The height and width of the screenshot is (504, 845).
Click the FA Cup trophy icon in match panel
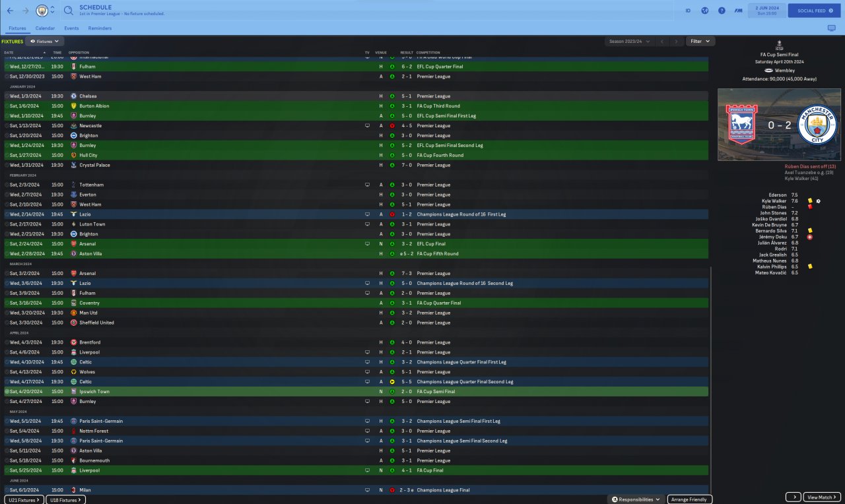780,44
